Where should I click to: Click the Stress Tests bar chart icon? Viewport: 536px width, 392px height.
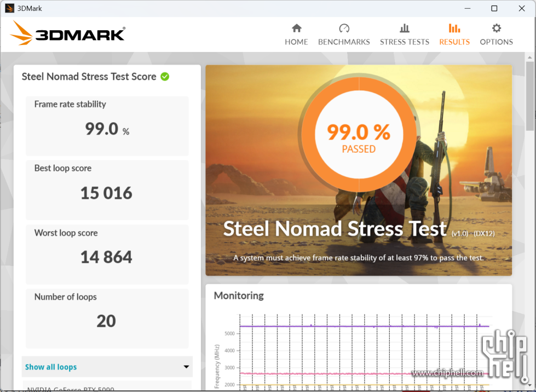coord(405,28)
